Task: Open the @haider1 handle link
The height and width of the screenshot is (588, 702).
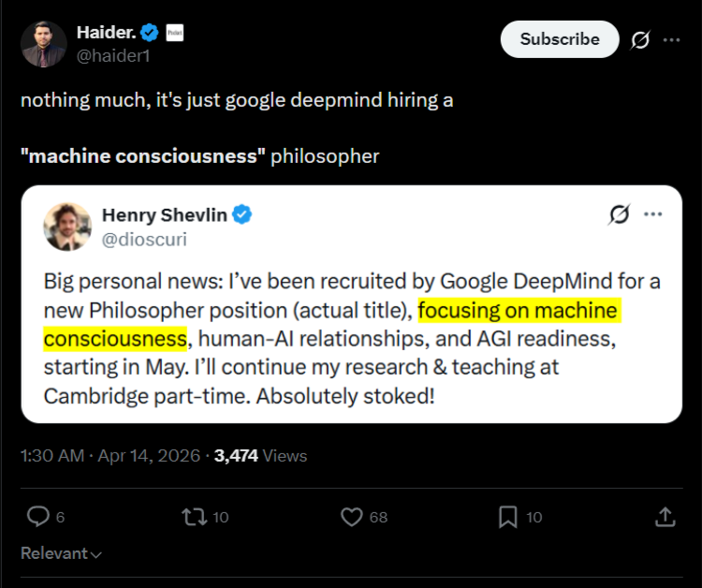Action: pos(113,55)
